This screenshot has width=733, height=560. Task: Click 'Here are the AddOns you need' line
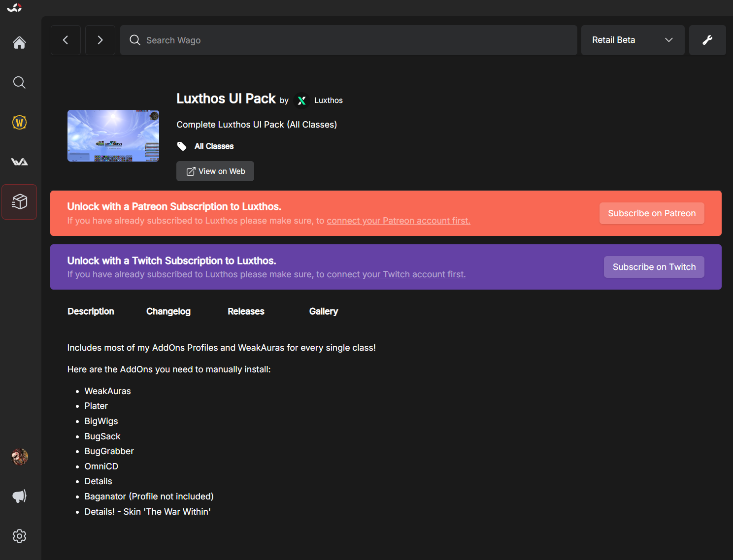click(169, 369)
